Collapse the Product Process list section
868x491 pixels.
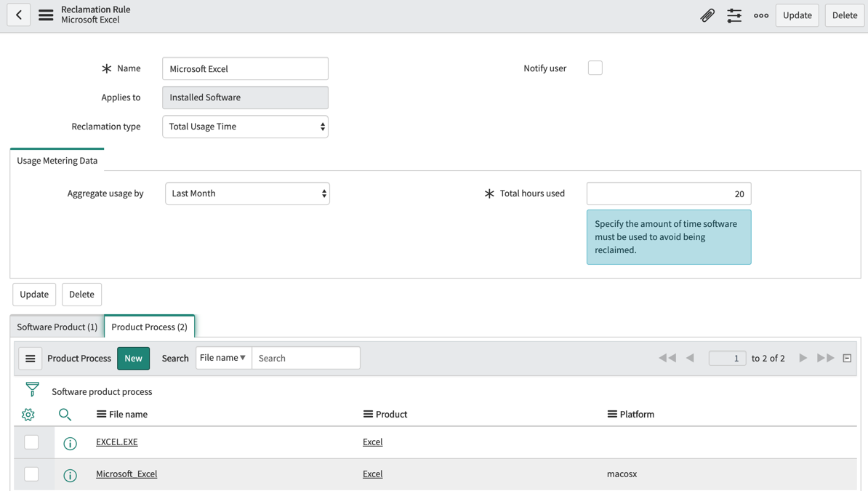847,359
